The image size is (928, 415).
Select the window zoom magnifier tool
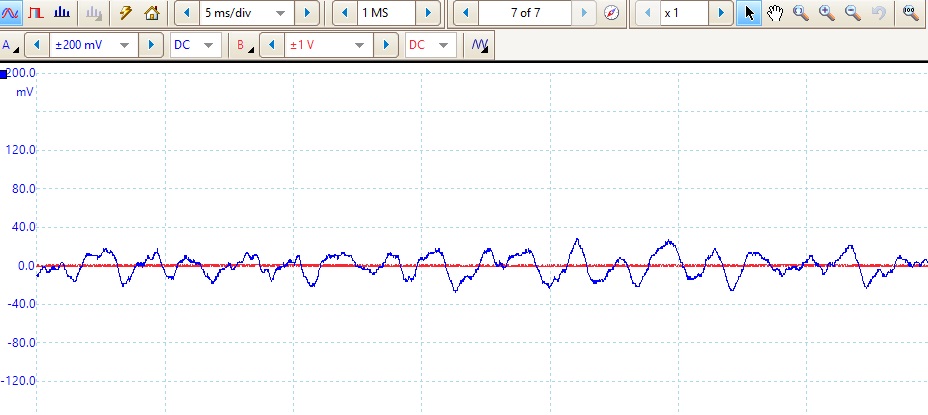pos(801,12)
